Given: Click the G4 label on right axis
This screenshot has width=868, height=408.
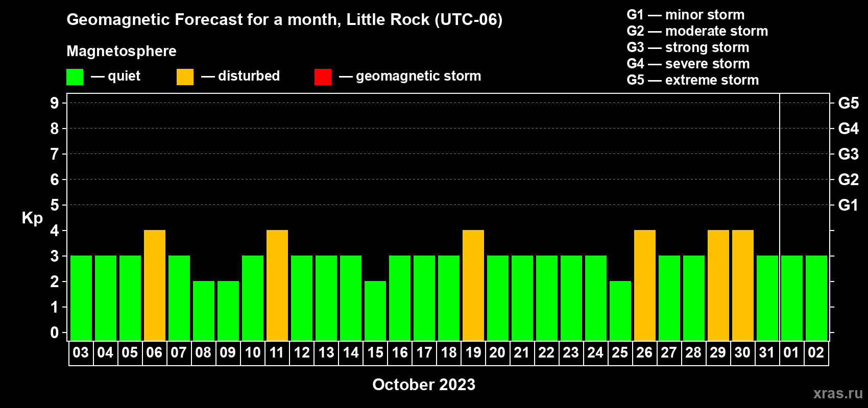Looking at the screenshot, I should pyautogui.click(x=849, y=129).
